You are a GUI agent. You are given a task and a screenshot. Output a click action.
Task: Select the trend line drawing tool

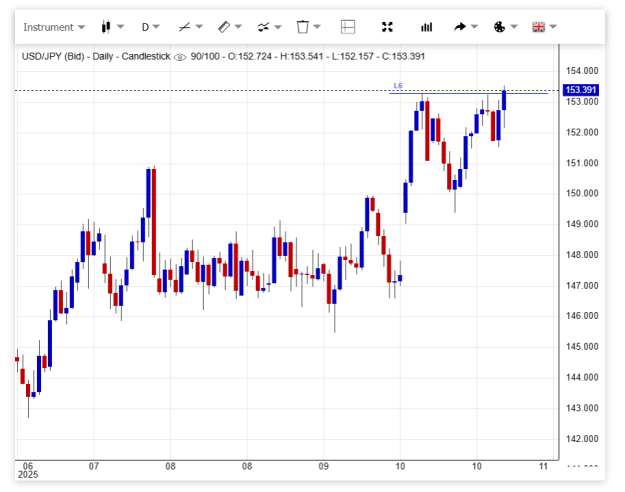[185, 27]
